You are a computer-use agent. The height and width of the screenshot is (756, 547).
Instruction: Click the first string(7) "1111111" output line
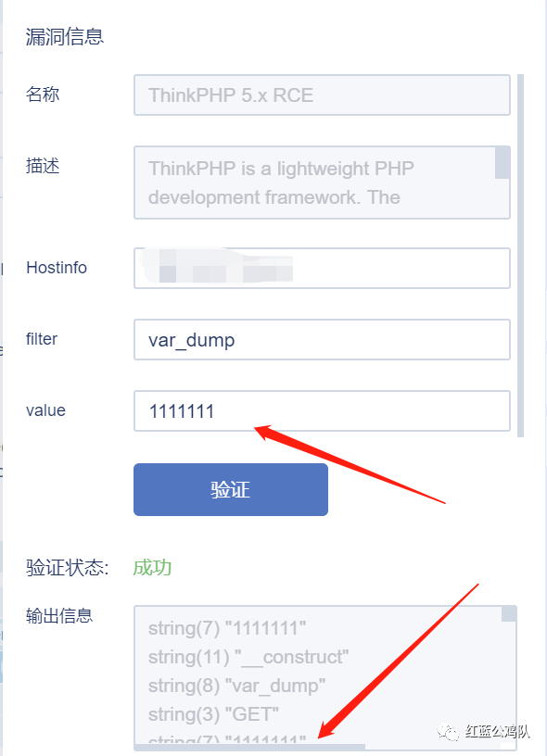pyautogui.click(x=227, y=628)
